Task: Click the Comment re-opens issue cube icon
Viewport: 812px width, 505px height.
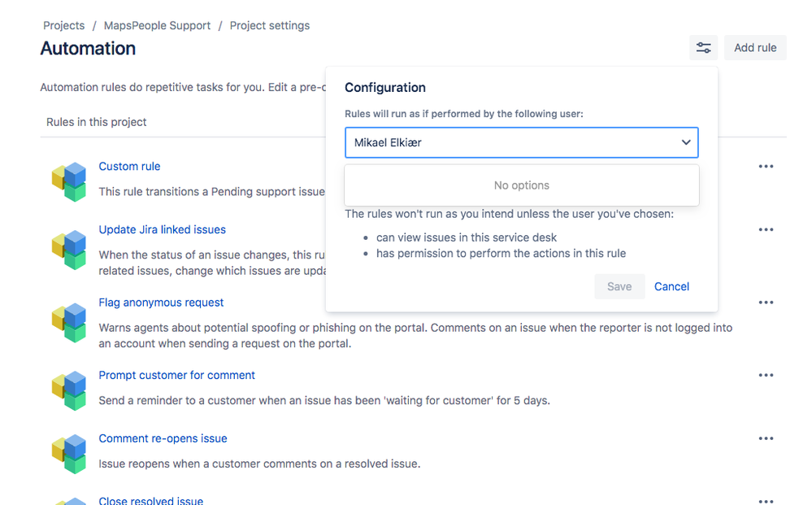Action: point(69,454)
